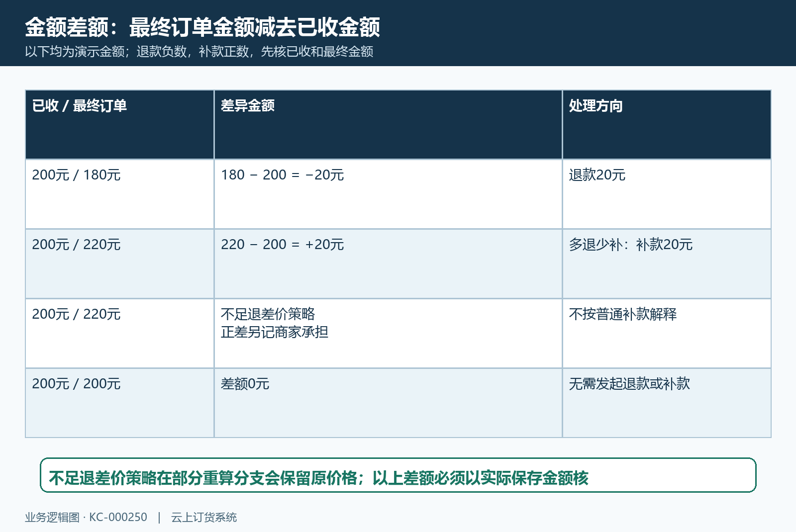Viewport: 796px width, 532px height.
Task: Click the cell 无需发起退款或补款
Action: point(667,403)
